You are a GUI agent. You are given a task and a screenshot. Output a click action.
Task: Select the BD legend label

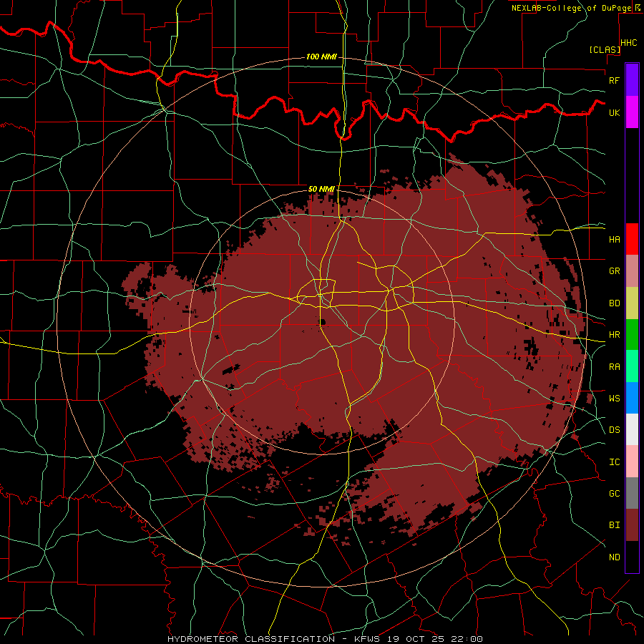(615, 303)
